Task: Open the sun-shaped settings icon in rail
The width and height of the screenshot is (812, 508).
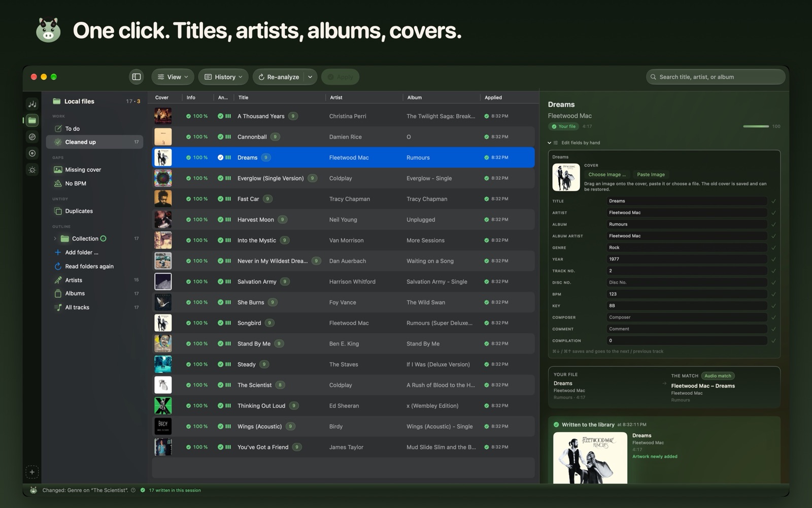Action: tap(32, 170)
